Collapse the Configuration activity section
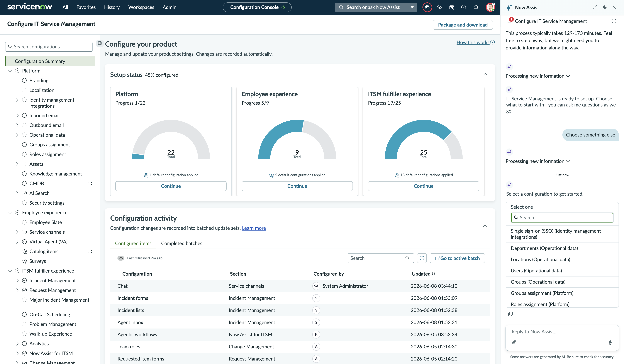The width and height of the screenshot is (624, 364). tap(485, 226)
